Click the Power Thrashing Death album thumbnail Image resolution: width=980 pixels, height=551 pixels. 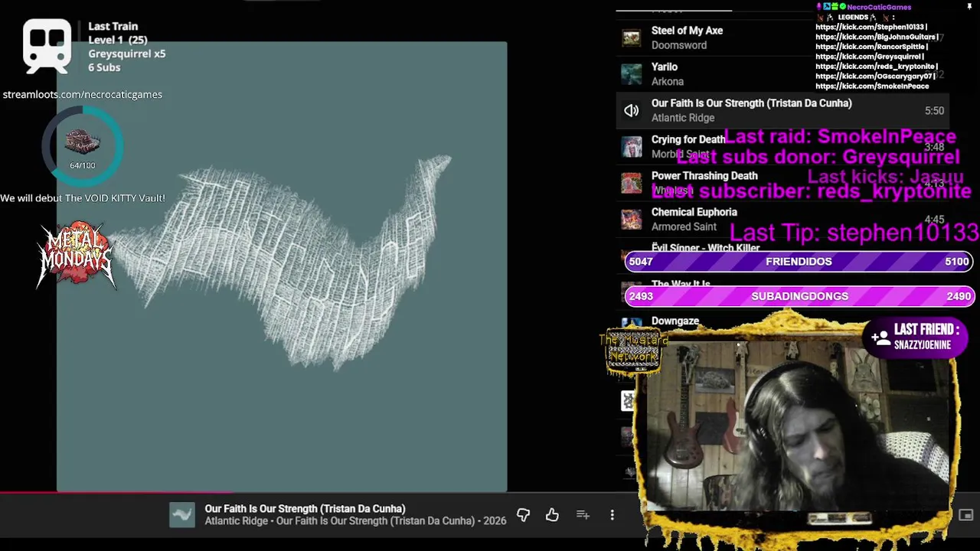pos(631,184)
